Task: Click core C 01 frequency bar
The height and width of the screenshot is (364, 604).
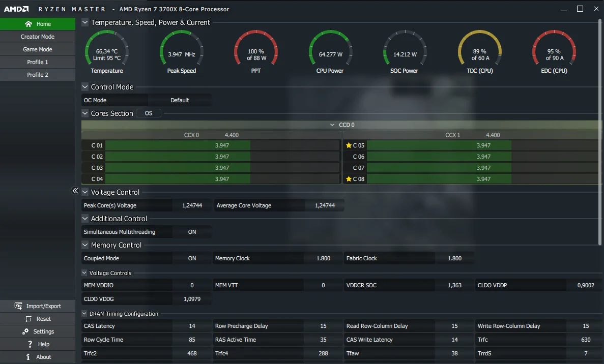Action: coord(222,145)
